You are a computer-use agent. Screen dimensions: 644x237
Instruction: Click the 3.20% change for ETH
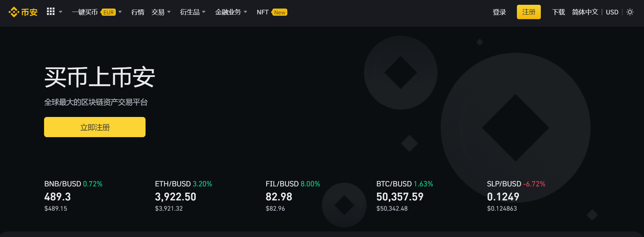point(202,184)
